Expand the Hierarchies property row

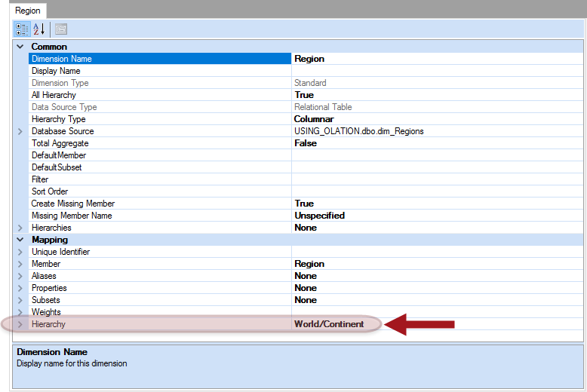pyautogui.click(x=20, y=228)
